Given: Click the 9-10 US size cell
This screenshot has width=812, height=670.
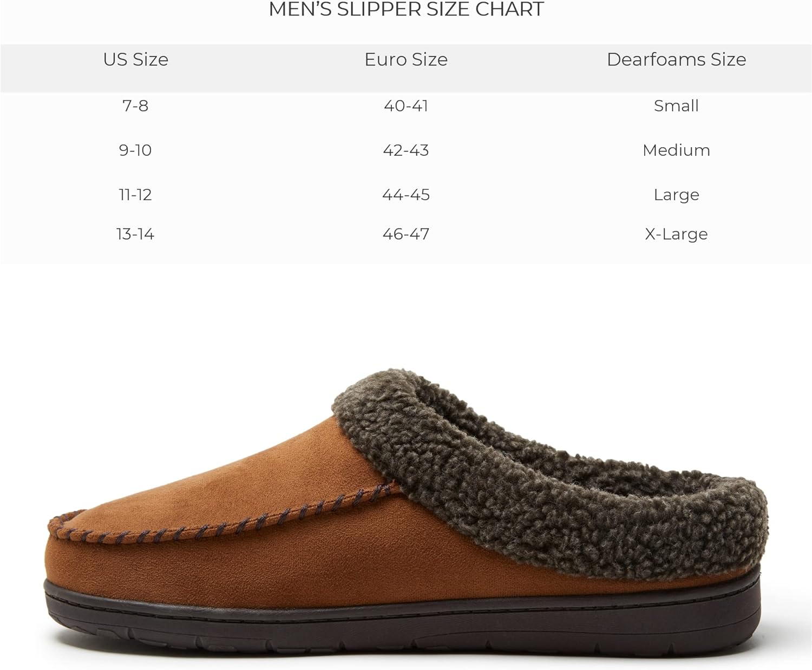Looking at the screenshot, I should (135, 150).
